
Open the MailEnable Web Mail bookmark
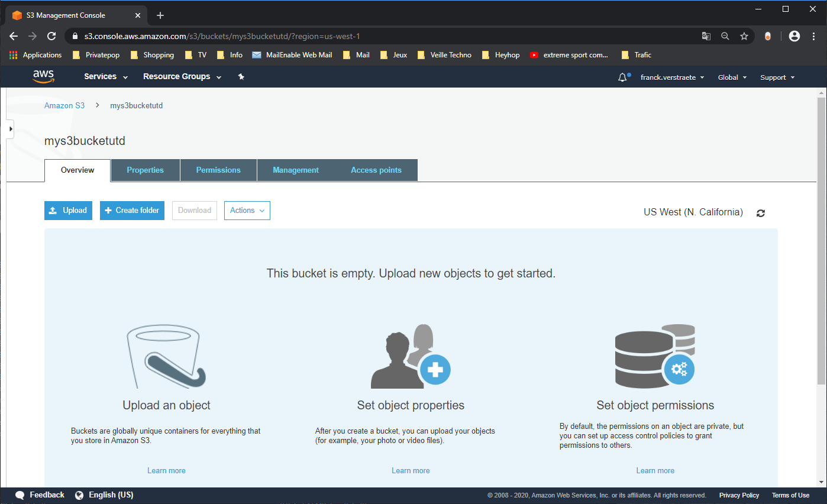pos(292,55)
